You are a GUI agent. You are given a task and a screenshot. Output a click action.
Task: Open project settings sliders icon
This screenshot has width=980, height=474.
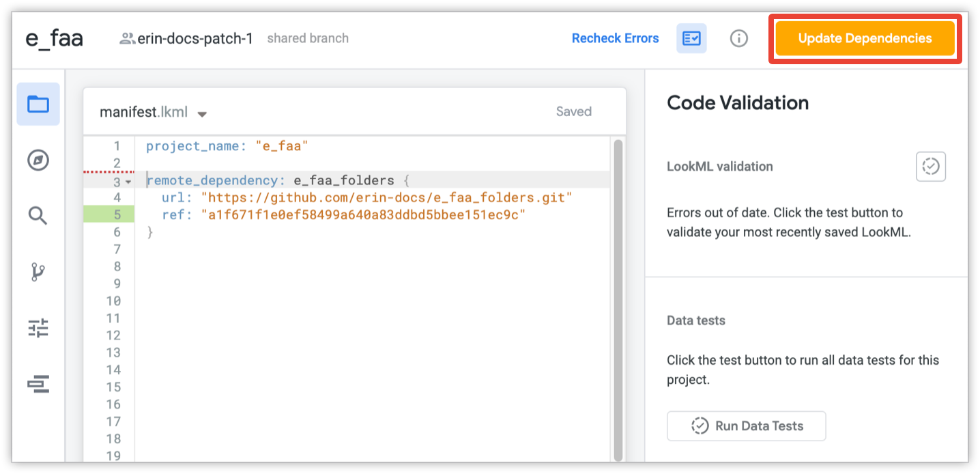click(38, 329)
